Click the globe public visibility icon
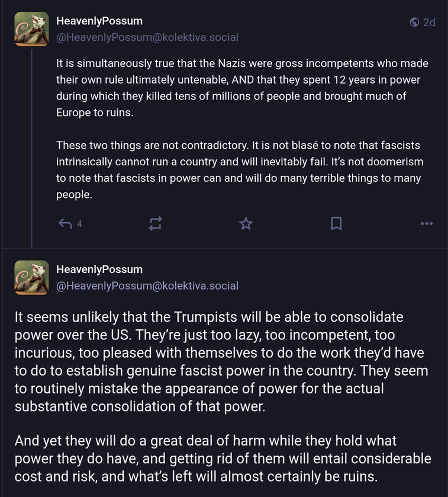Screen dimensions: 448x497 [x=414, y=23]
